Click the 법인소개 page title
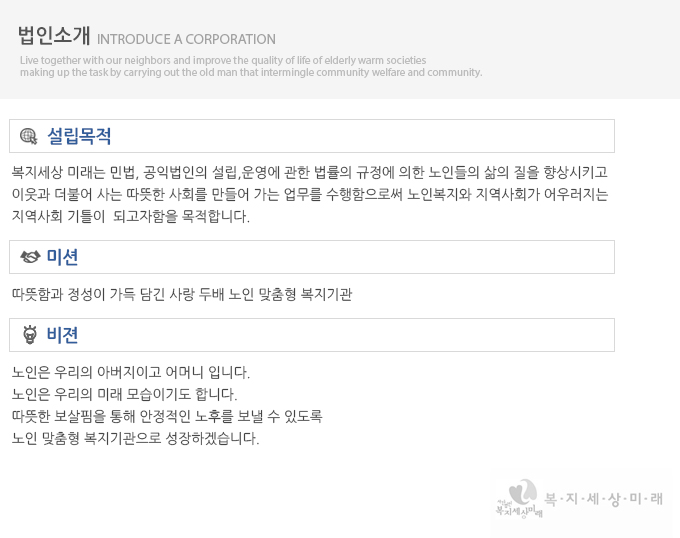This screenshot has width=680, height=538. tap(54, 37)
